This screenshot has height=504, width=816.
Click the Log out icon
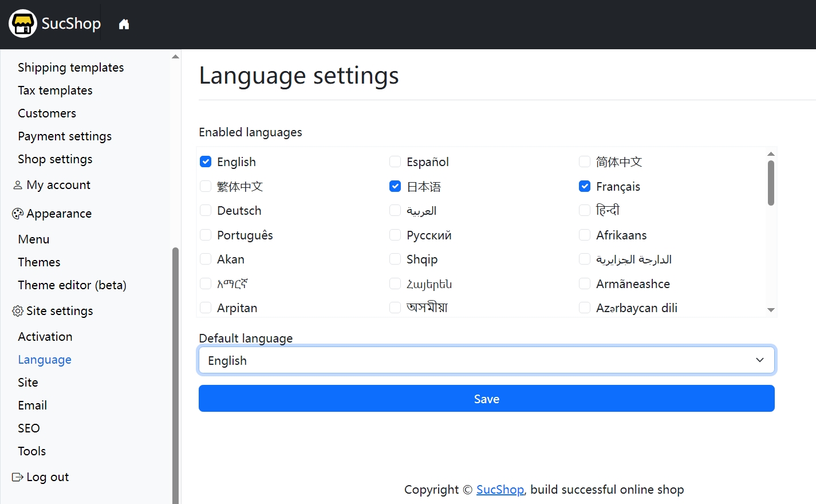[18, 477]
